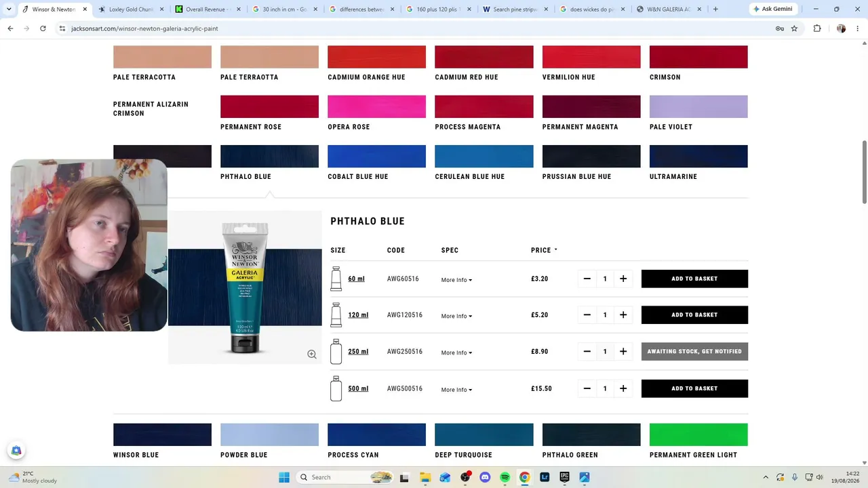Zoom the Phthalo Blue product image
The width and height of the screenshot is (868, 488).
(x=312, y=354)
